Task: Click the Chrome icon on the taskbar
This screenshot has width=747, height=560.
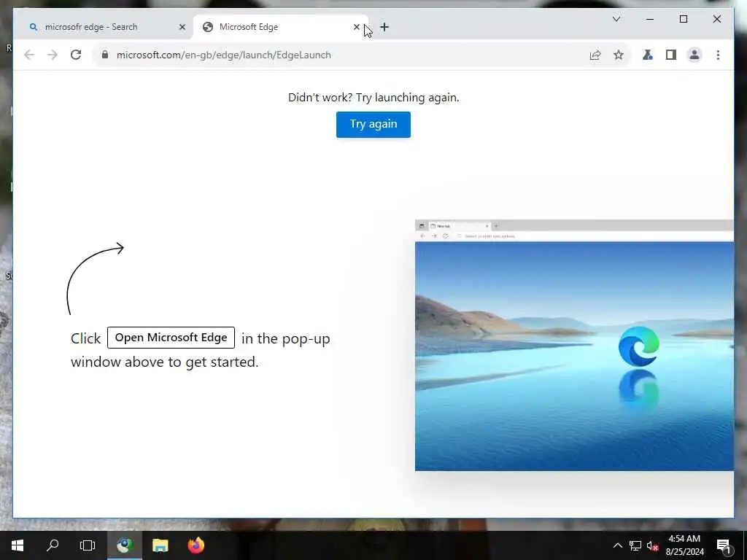Action: pyautogui.click(x=124, y=545)
